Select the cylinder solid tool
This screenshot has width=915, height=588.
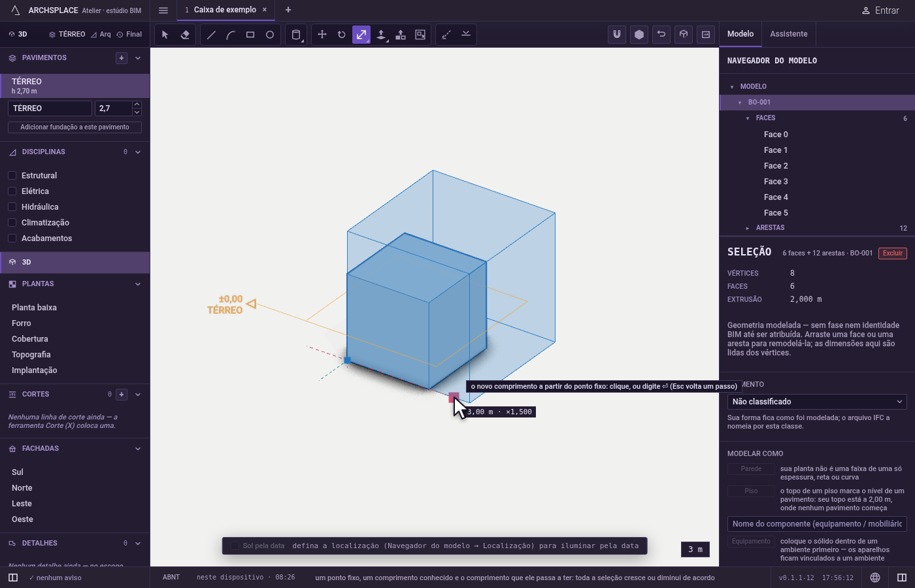tap(296, 35)
